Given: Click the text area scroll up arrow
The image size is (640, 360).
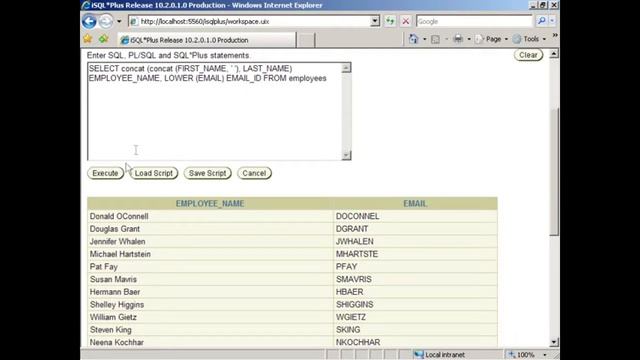Looking at the screenshot, I should 346,68.
